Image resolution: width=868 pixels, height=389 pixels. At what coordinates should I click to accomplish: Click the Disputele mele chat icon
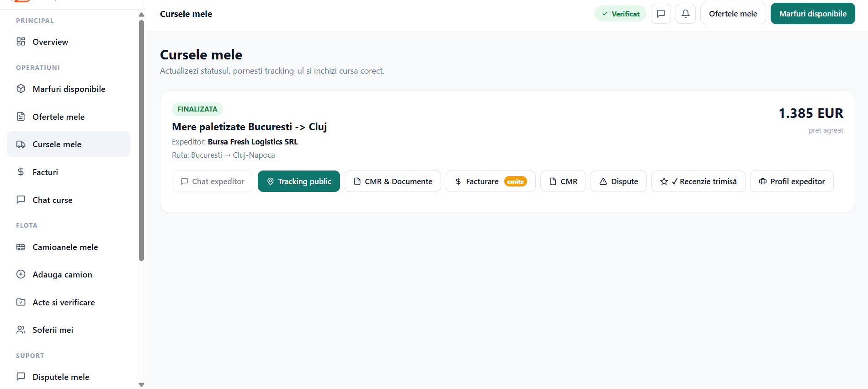point(21,377)
